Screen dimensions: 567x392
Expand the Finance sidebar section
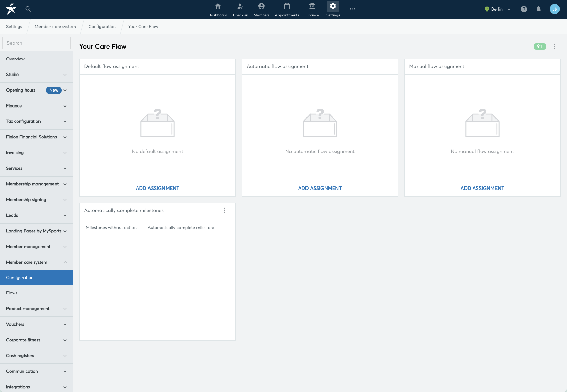click(36, 106)
